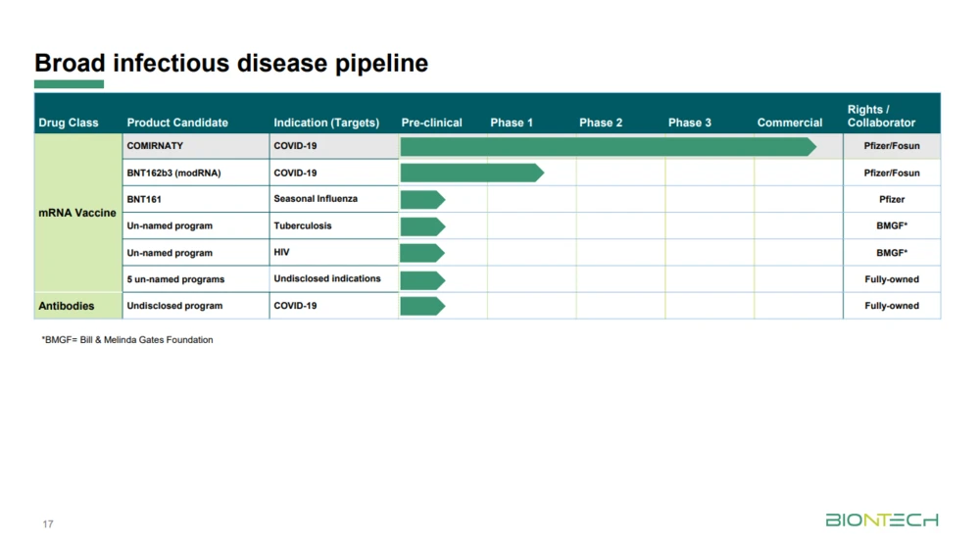The width and height of the screenshot is (980, 544).
Task: Click the Antibodies row pre-clinical arrow
Action: point(422,306)
